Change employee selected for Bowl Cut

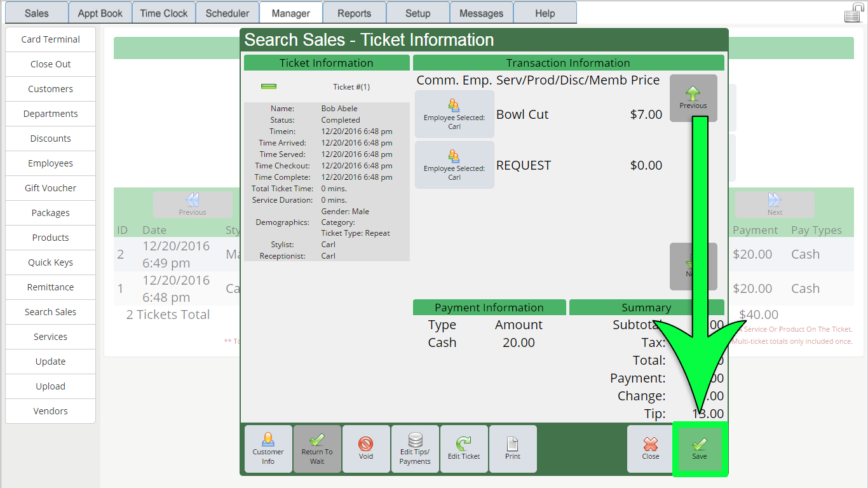pyautogui.click(x=454, y=114)
